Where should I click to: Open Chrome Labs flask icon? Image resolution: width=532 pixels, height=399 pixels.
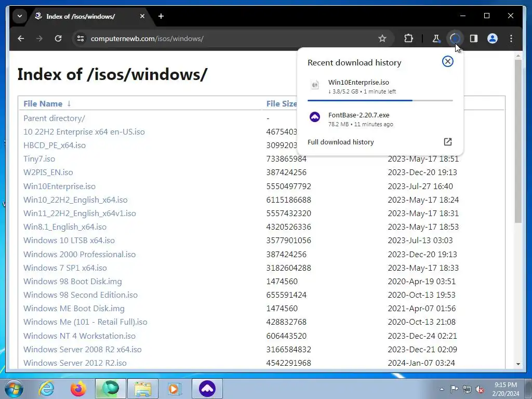[436, 38]
